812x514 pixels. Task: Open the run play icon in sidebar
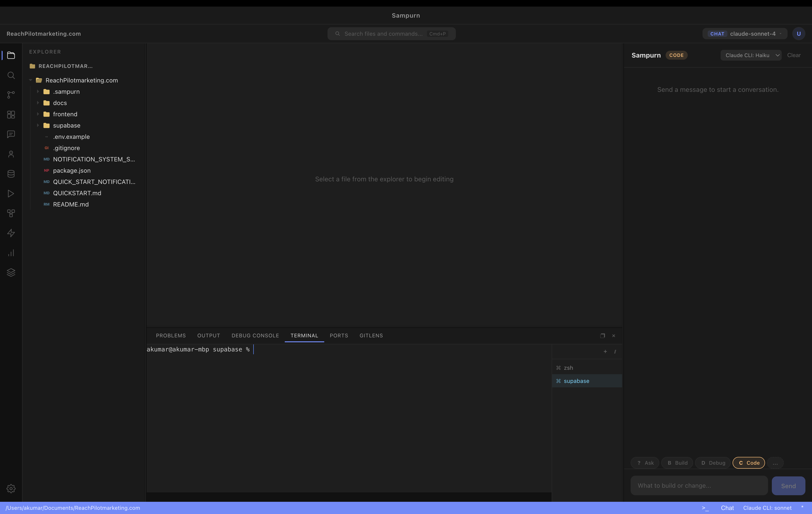[x=11, y=194]
